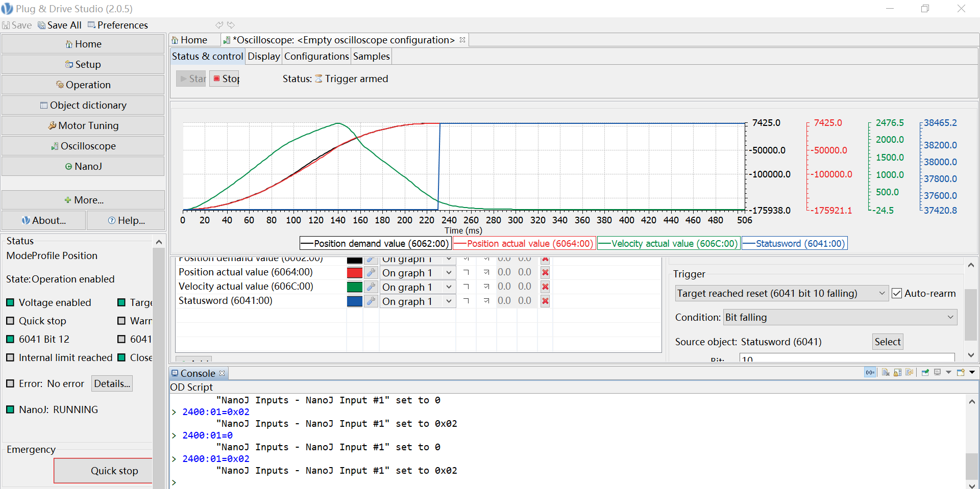Viewport: 980px width, 489px height.
Task: Open color settings wrench for Velocity actual value
Action: click(371, 287)
